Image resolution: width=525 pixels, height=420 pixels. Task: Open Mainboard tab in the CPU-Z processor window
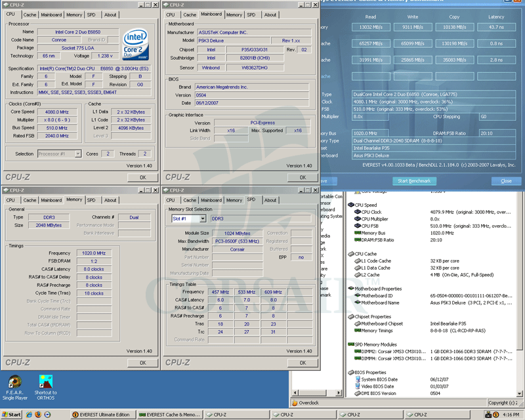(x=51, y=14)
